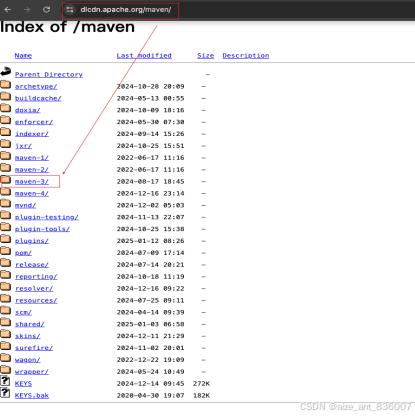The height and width of the screenshot is (418, 415).
Task: Click folder icon beside doxia/
Action: pyautogui.click(x=6, y=108)
